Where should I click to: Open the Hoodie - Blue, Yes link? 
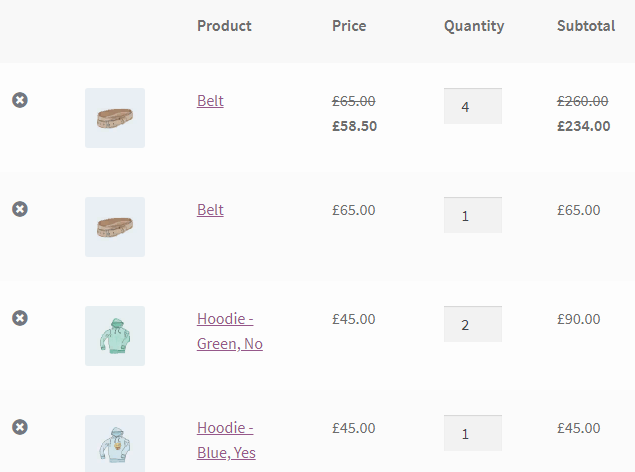[226, 440]
